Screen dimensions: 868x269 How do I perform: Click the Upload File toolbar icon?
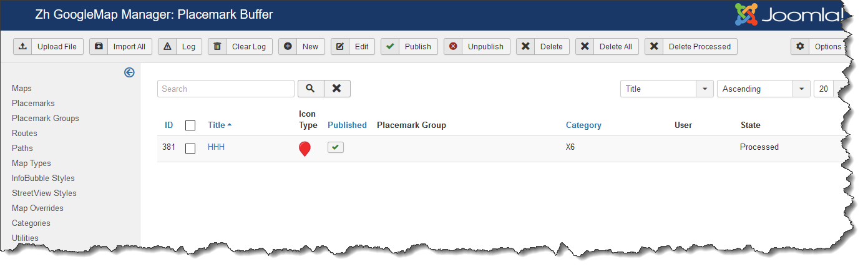coord(23,47)
